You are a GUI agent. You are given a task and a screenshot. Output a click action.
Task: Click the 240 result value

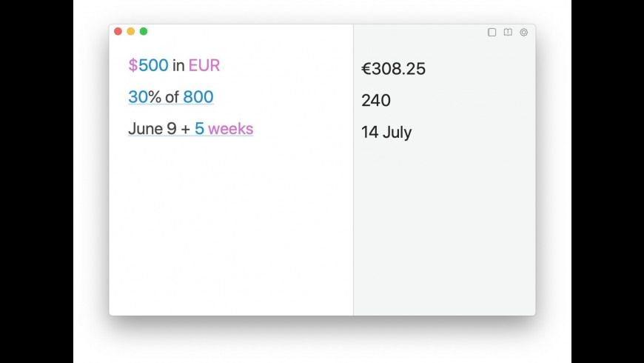pyautogui.click(x=376, y=101)
